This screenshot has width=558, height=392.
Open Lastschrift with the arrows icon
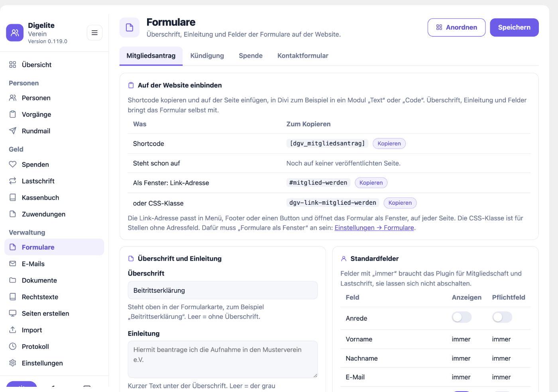[13, 181]
